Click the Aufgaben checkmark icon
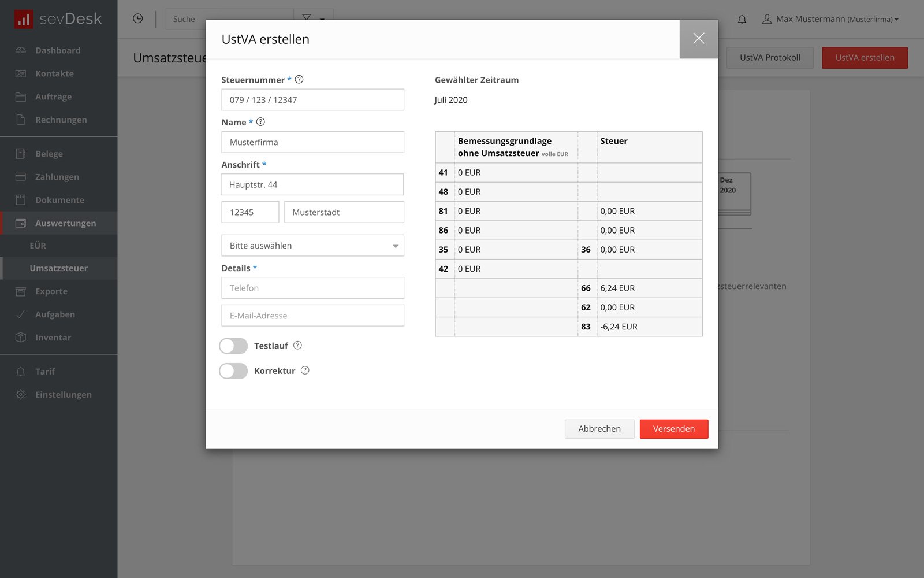 tap(21, 314)
